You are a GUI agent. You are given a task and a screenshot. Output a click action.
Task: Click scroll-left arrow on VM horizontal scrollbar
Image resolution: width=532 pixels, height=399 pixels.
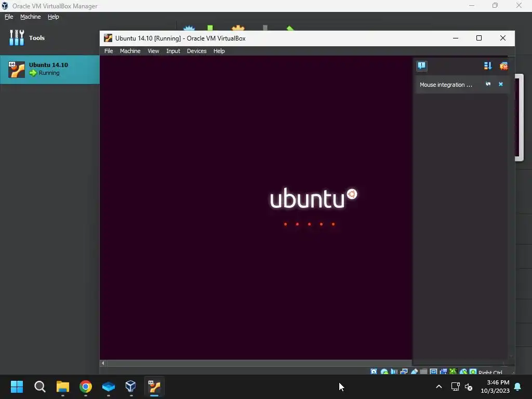[103, 363]
